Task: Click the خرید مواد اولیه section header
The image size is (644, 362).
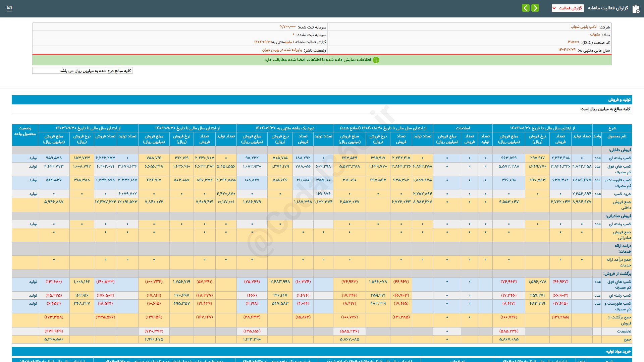Action: pyautogui.click(x=618, y=351)
